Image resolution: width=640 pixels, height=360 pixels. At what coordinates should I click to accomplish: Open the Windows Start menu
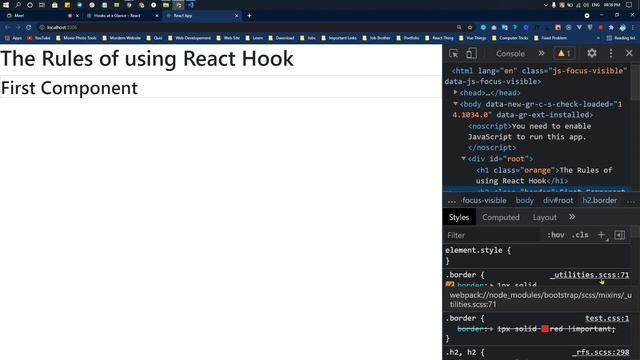click(x=6, y=5)
